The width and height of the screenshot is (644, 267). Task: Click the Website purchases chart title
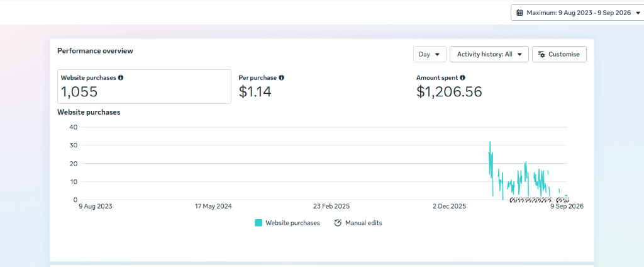pyautogui.click(x=89, y=112)
